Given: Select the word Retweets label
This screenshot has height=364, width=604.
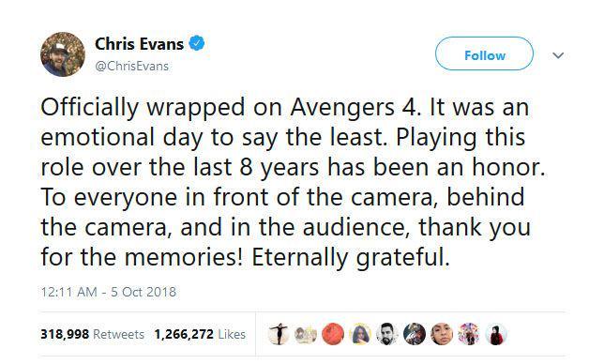Looking at the screenshot, I should 118,334.
